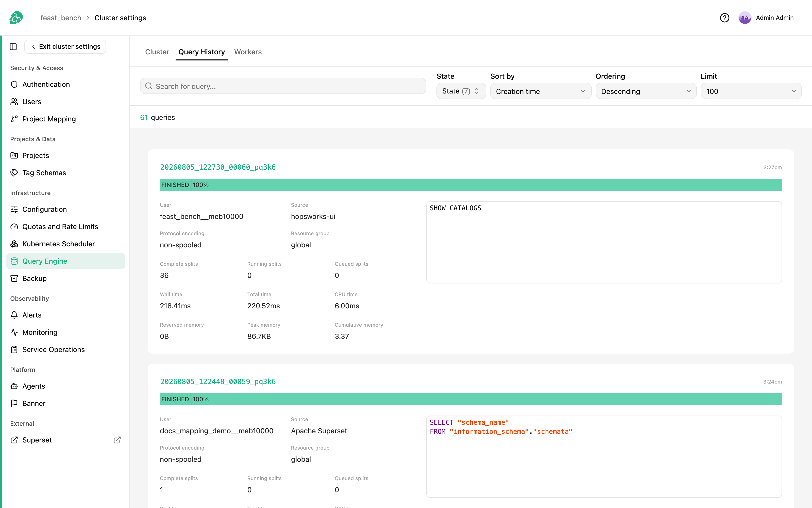Image resolution: width=812 pixels, height=508 pixels.
Task: Click source Apache Superset
Action: pos(319,431)
